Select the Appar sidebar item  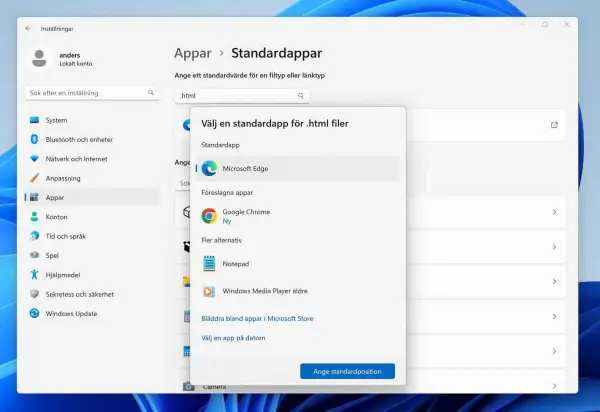pos(92,197)
